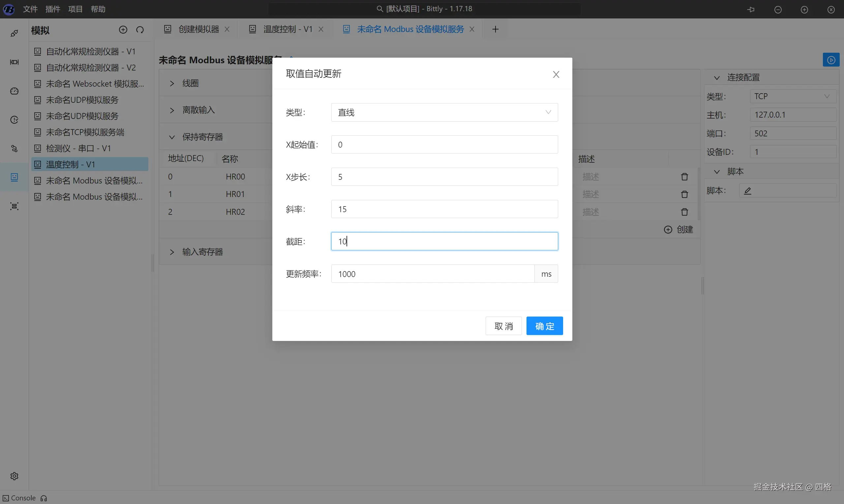This screenshot has width=844, height=504.
Task: Select 检测仪 - 串口 - V1 in list
Action: click(x=78, y=149)
